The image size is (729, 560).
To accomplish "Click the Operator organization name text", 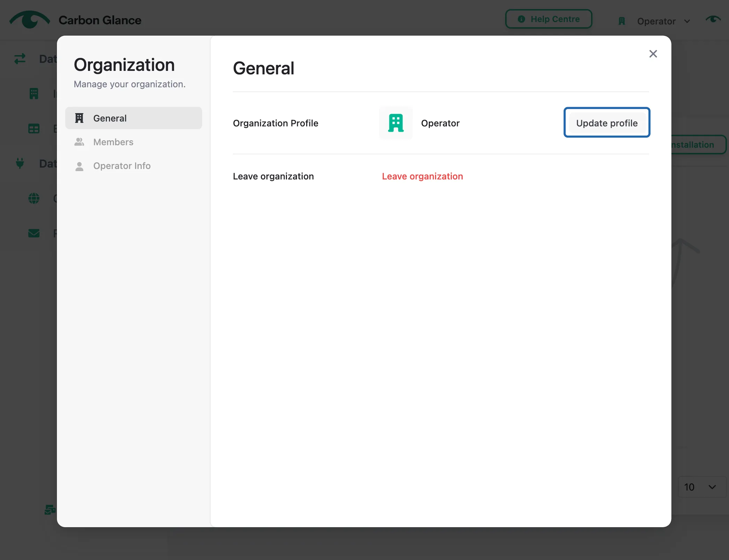I will click(440, 123).
